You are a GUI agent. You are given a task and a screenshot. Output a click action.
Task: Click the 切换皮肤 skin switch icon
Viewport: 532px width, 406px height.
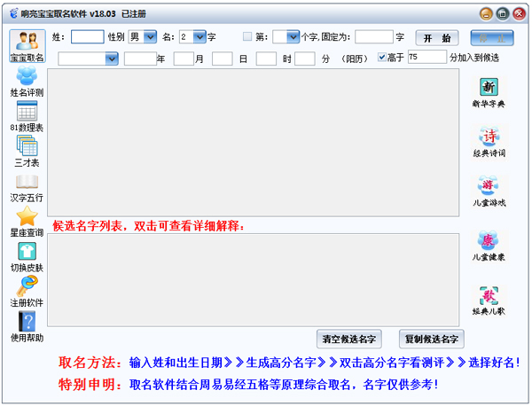pyautogui.click(x=27, y=256)
